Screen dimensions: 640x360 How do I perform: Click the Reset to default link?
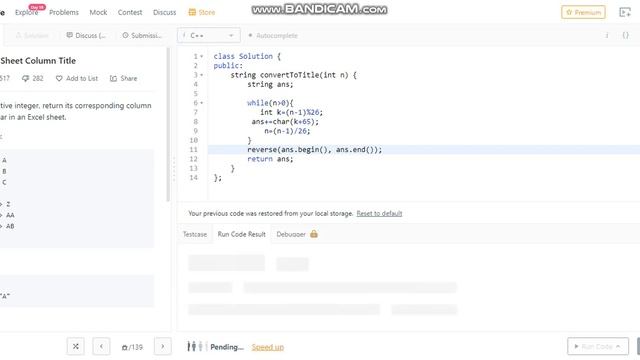pyautogui.click(x=379, y=213)
